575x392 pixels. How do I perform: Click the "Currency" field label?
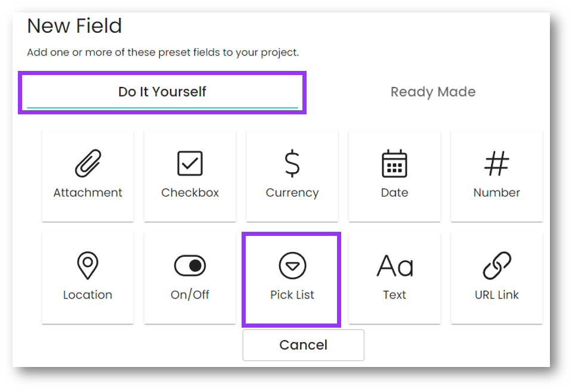pos(292,192)
